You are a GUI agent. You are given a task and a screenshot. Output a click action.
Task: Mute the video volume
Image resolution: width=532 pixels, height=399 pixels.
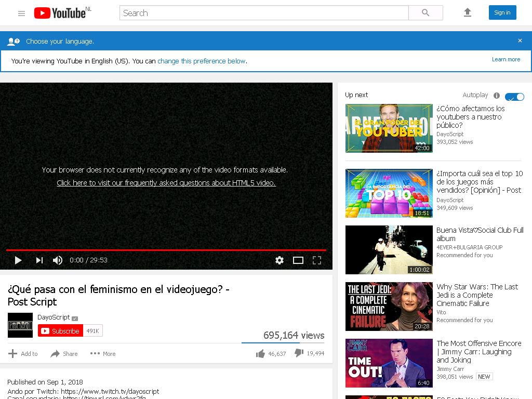tap(58, 260)
